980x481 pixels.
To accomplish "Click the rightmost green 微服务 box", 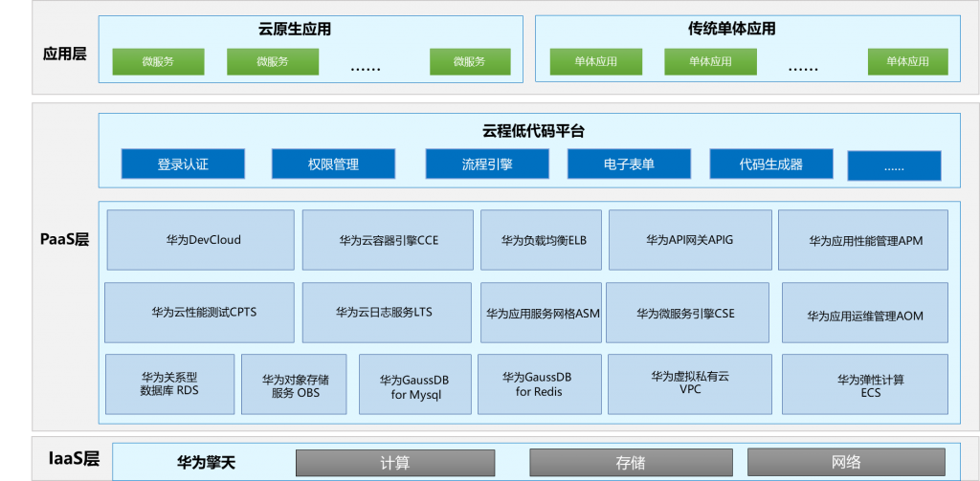I will (469, 62).
